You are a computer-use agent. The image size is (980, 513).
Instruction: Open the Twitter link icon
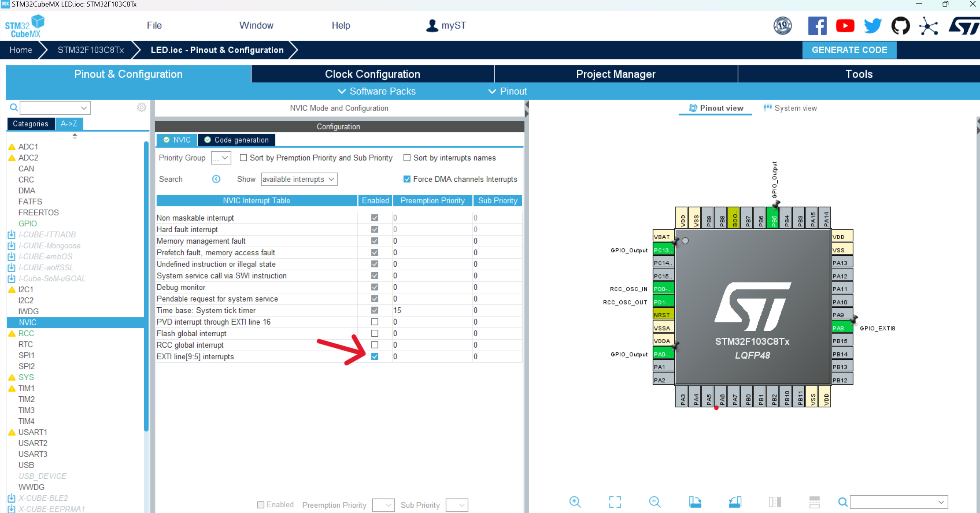pyautogui.click(x=872, y=26)
